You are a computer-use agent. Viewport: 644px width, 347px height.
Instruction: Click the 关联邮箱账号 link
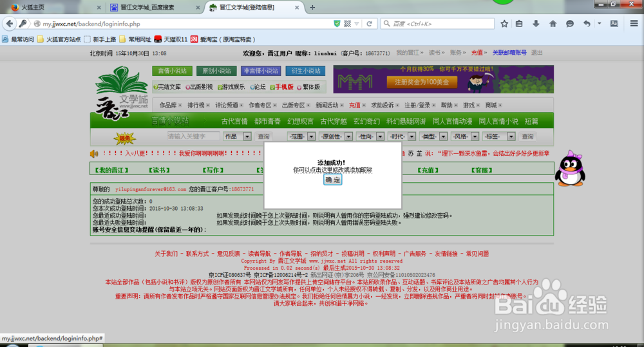[x=509, y=53]
